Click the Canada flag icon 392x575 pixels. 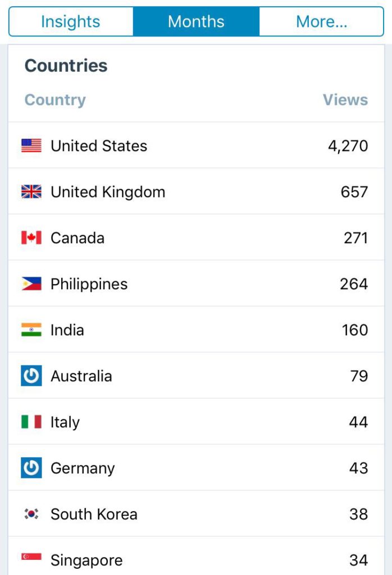31,238
